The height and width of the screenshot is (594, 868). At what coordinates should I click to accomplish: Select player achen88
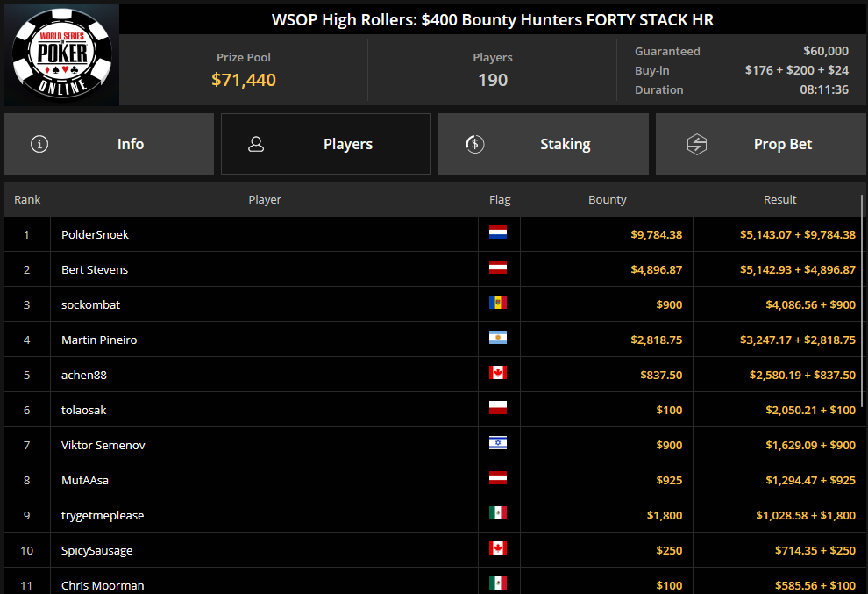coord(84,376)
